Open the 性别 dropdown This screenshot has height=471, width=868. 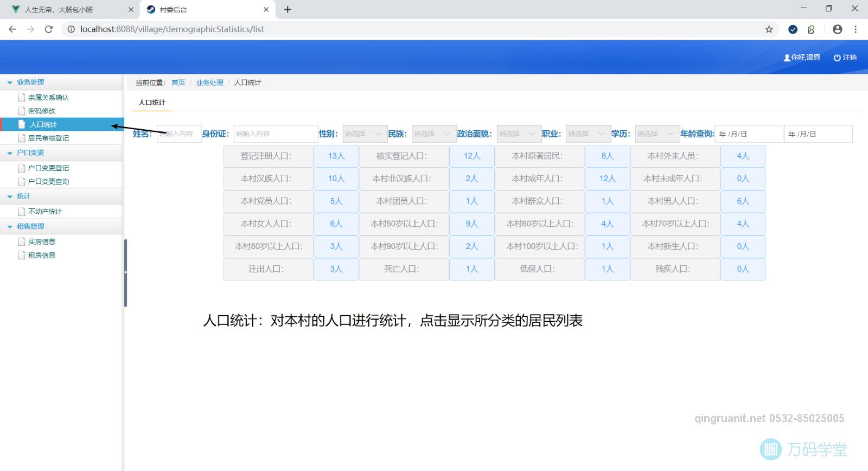click(x=365, y=134)
